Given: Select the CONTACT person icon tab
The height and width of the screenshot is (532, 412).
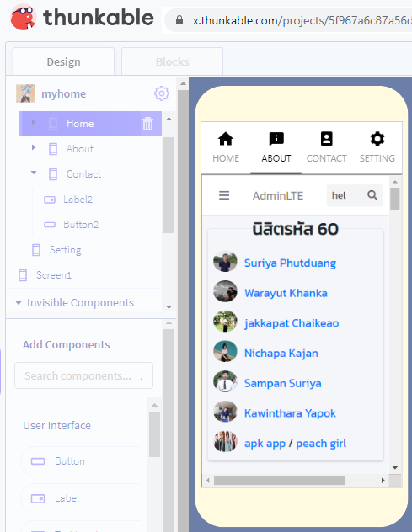Looking at the screenshot, I should point(326,139).
